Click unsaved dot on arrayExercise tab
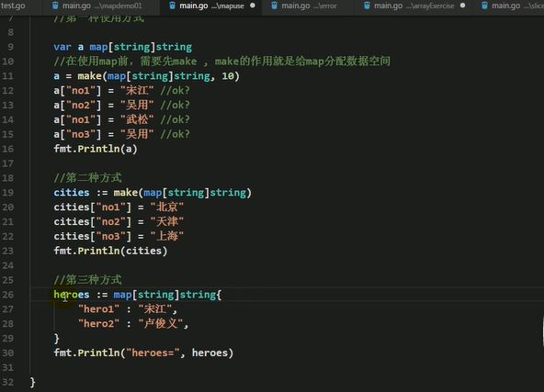 click(x=462, y=6)
